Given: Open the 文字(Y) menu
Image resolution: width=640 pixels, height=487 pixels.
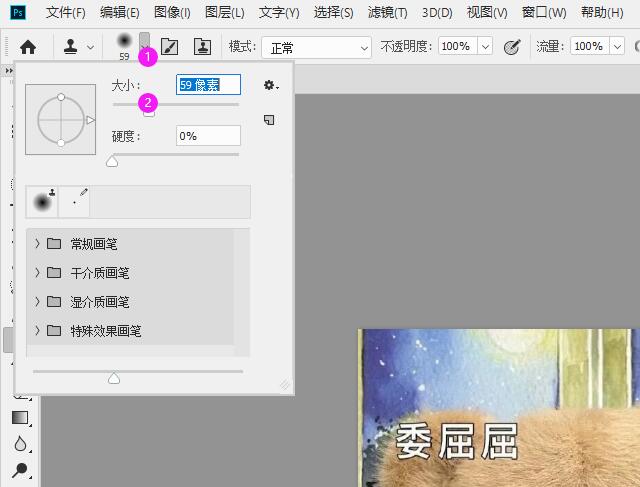Looking at the screenshot, I should pos(279,13).
